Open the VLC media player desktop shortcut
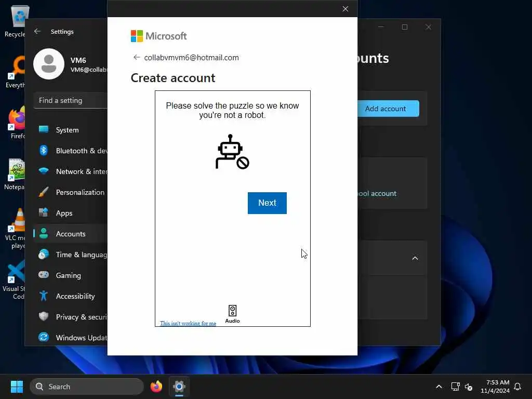The image size is (532, 399). tap(15, 229)
